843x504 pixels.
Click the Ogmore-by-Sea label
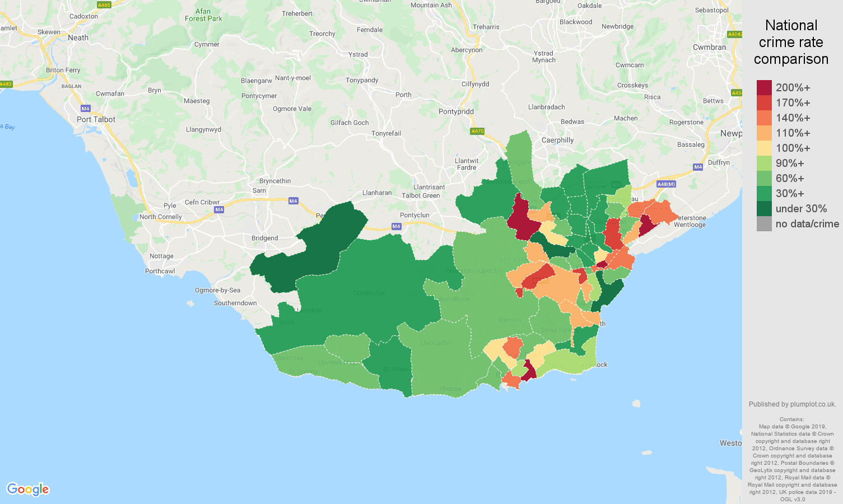[217, 290]
